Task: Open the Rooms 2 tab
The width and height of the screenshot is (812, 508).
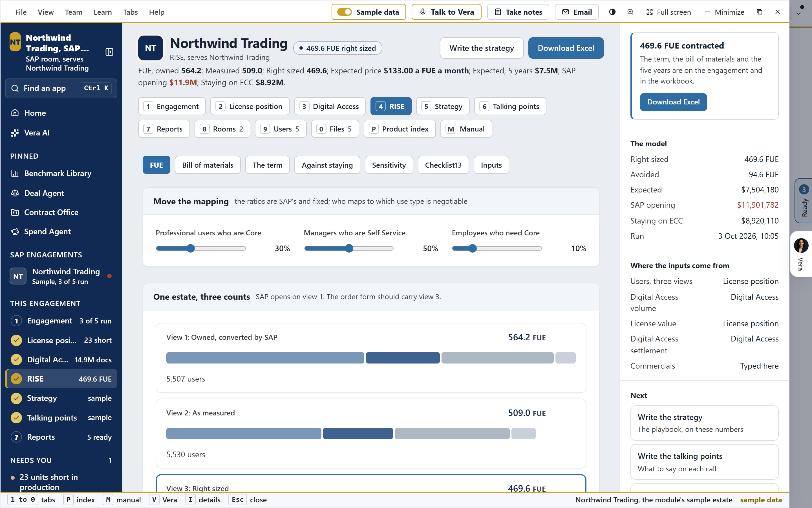Action: point(222,129)
